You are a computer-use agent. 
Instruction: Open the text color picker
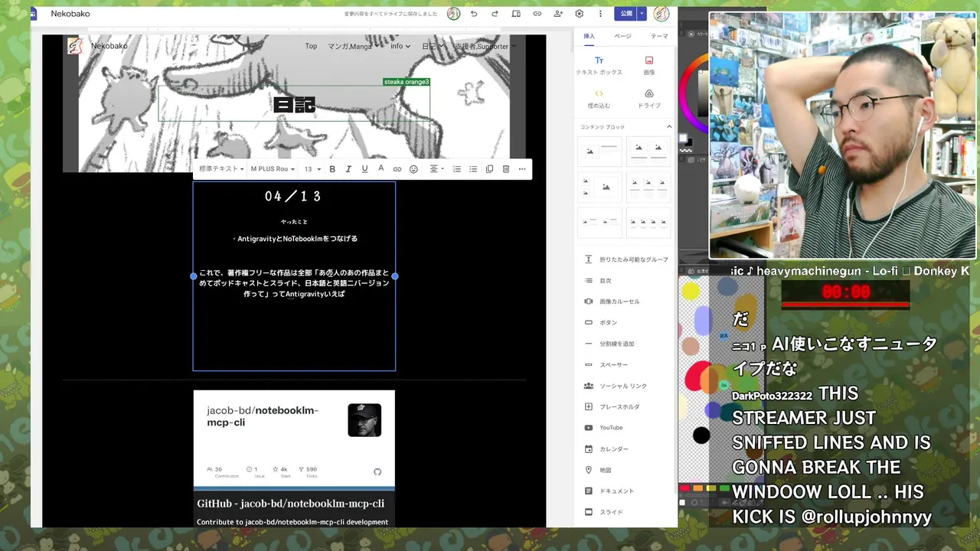381,169
